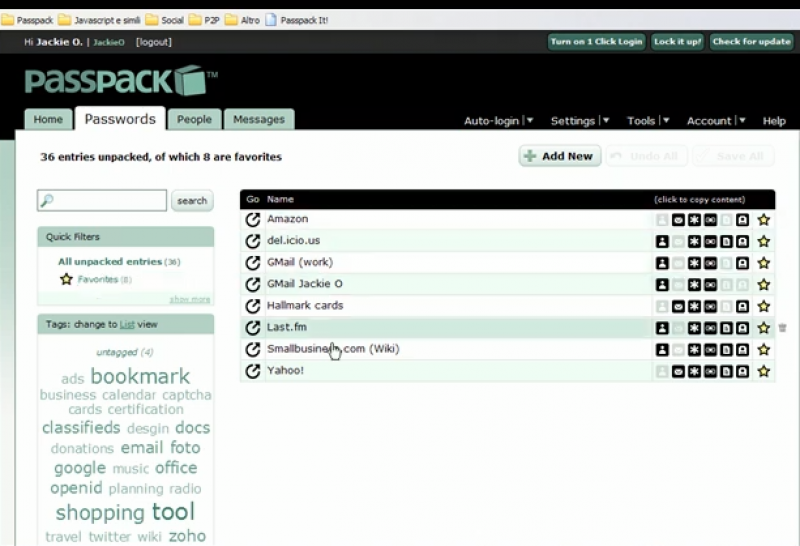The image size is (800, 546).
Task: Click the Add New button
Action: click(x=559, y=156)
